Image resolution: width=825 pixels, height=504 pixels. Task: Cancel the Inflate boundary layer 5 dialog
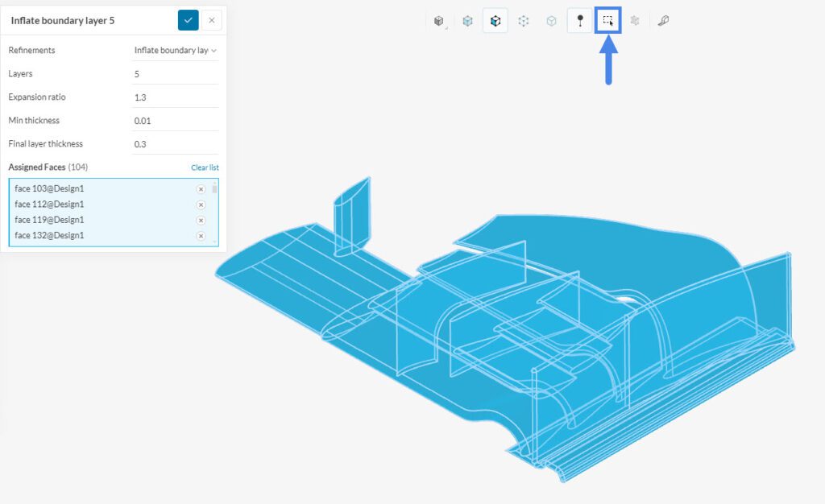point(211,19)
